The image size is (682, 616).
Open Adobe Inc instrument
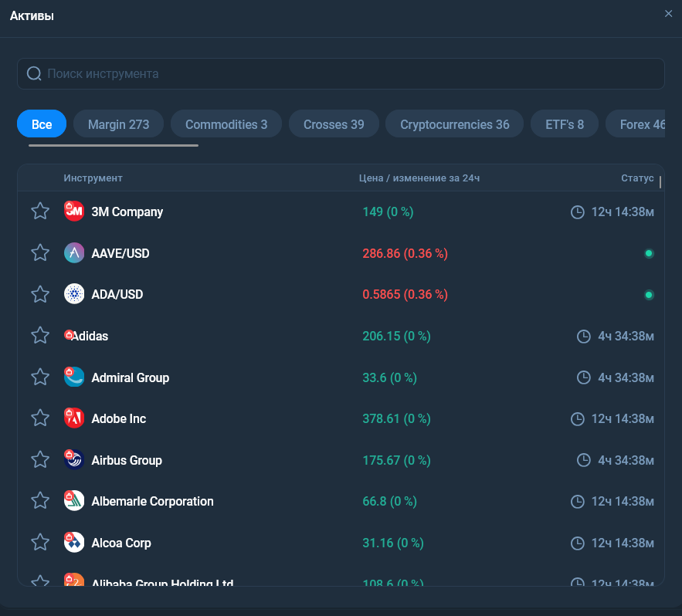point(119,418)
